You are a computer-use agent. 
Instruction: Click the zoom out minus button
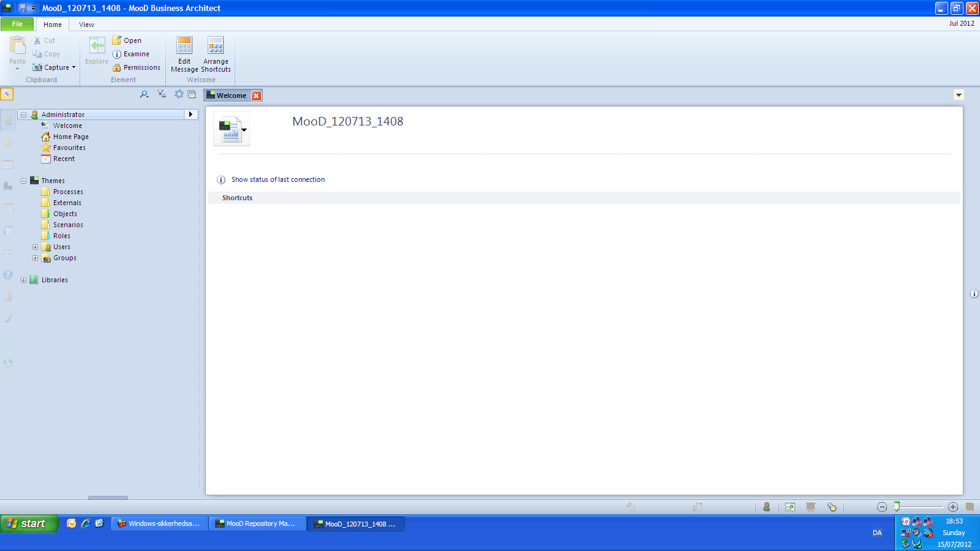[x=882, y=507]
